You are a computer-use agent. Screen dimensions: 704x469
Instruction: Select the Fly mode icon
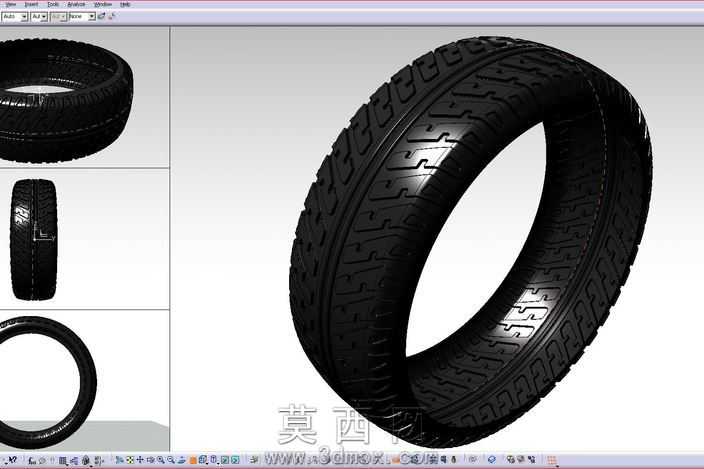click(x=120, y=460)
